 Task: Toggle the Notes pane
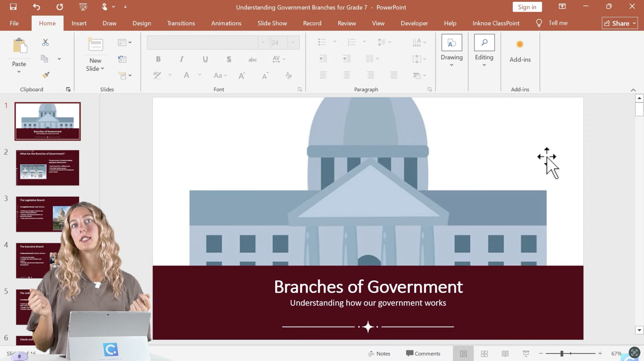pyautogui.click(x=379, y=353)
